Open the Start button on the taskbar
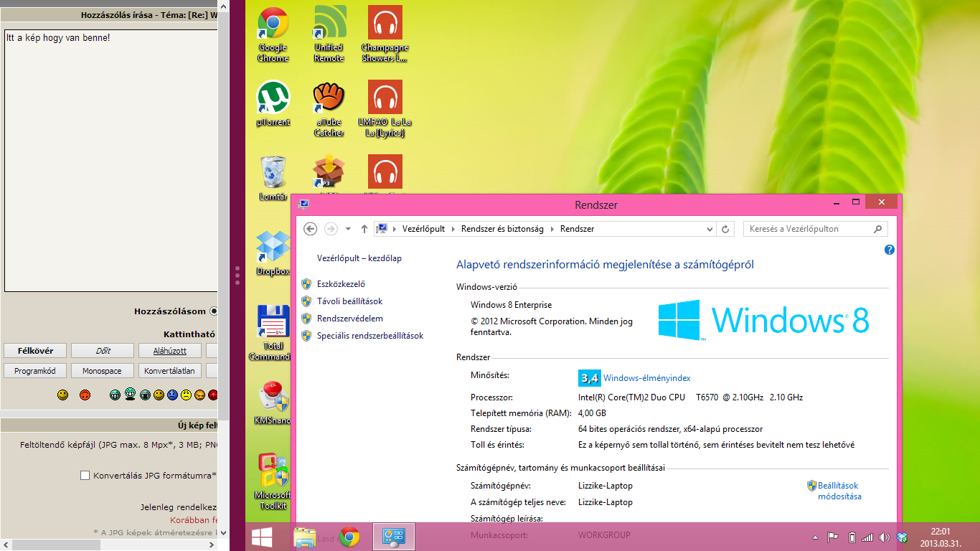Image resolution: width=980 pixels, height=551 pixels. 261,537
